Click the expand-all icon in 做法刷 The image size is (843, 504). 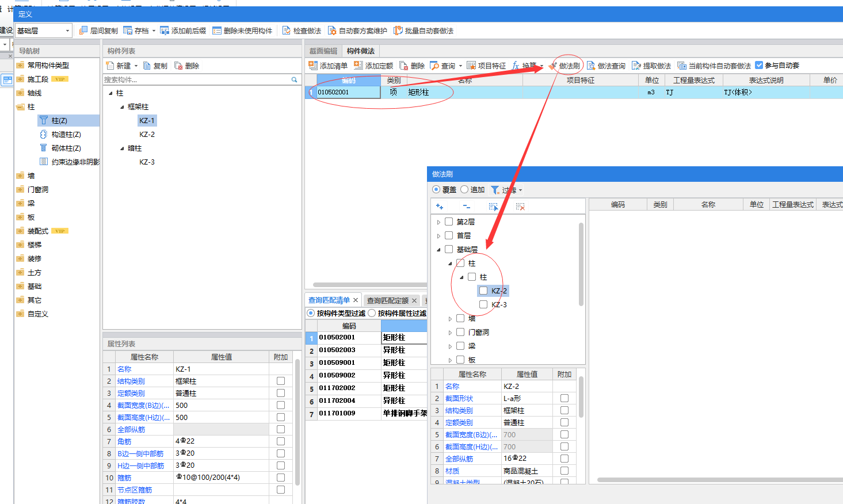[x=440, y=206]
